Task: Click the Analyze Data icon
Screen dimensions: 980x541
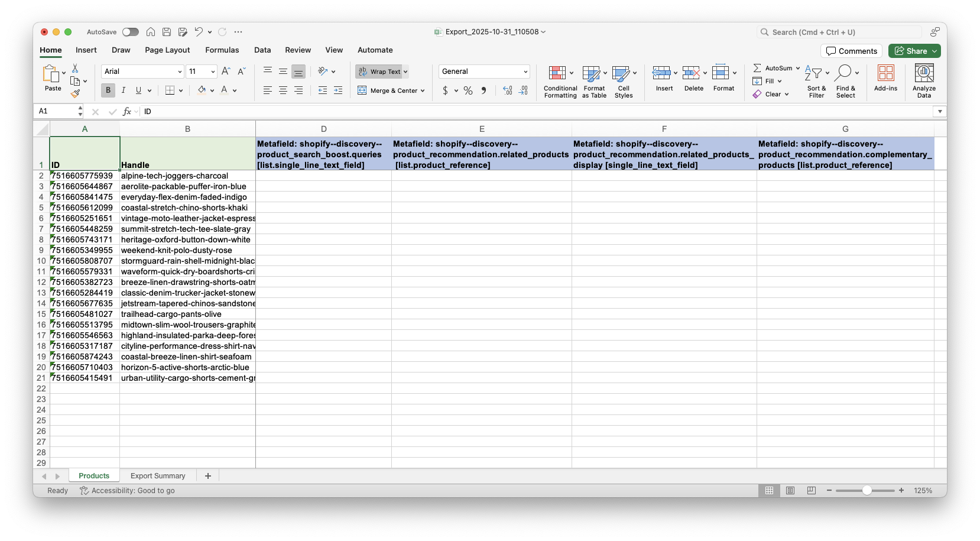Action: [x=924, y=73]
